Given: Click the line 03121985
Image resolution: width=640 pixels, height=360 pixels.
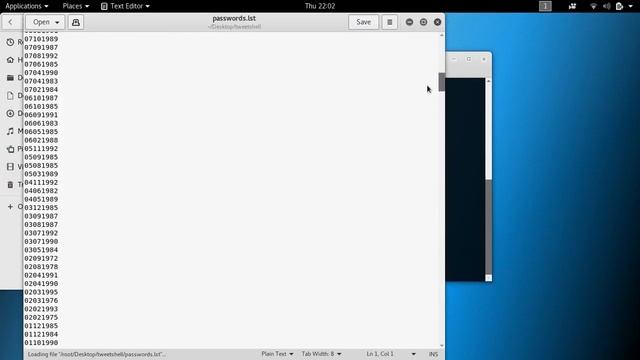Looking at the screenshot, I should [41, 208].
